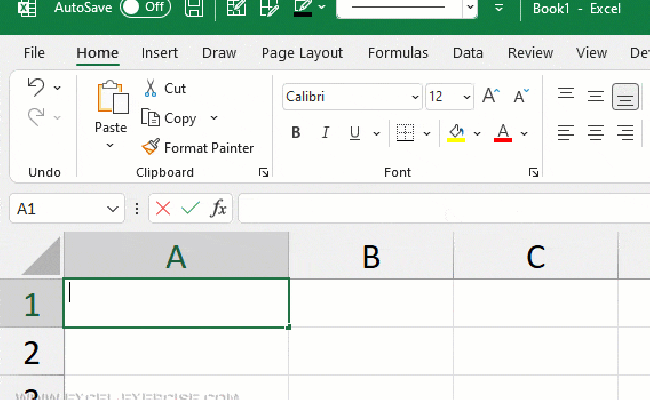The width and height of the screenshot is (650, 400).
Task: Select Top Align icon
Action: [566, 95]
